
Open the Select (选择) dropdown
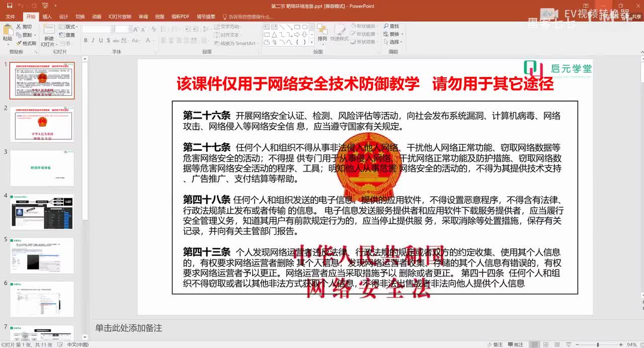[392, 42]
